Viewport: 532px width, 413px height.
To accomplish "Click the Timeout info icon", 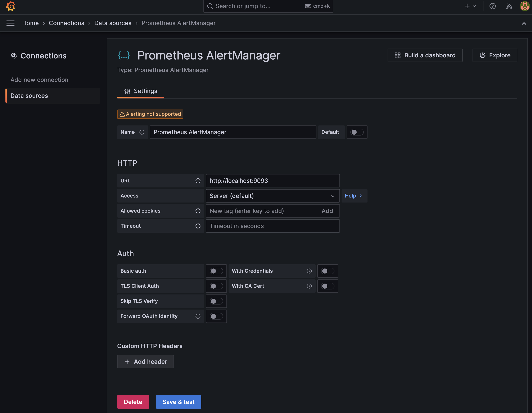I will coord(198,226).
